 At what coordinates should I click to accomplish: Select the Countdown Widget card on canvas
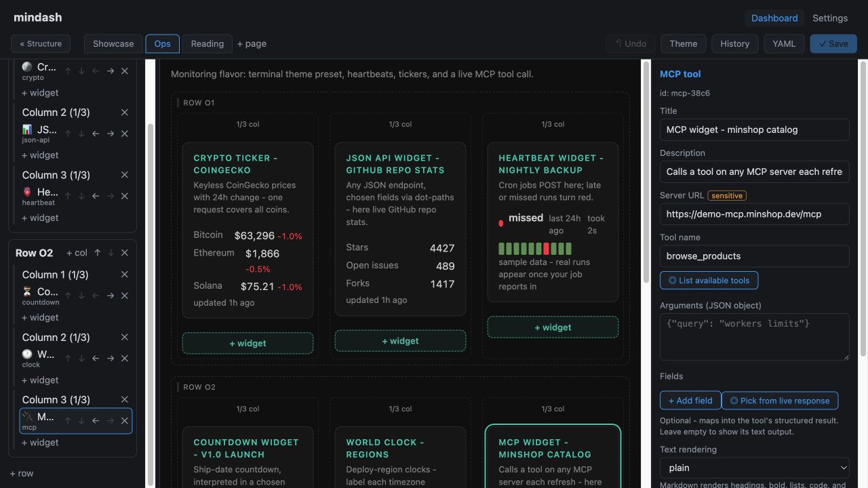pos(248,457)
